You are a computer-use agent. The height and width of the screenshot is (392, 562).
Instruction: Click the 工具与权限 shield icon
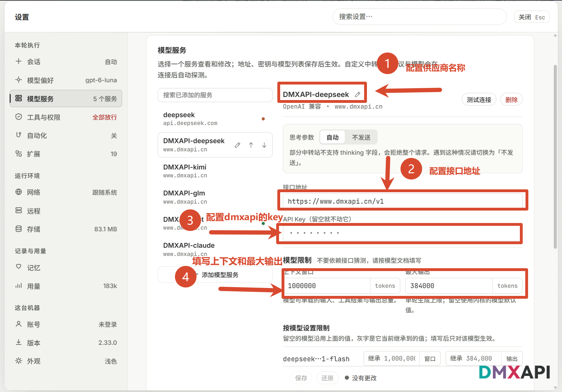coord(19,117)
